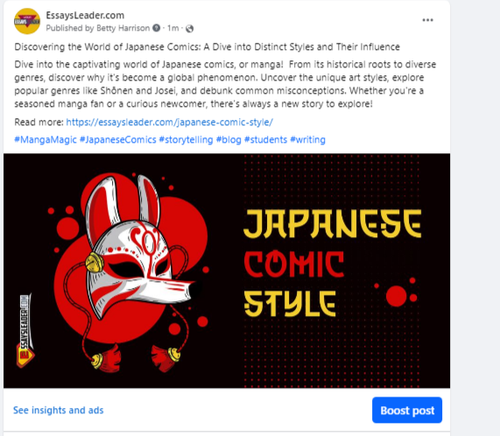Click the #storytelling hashtag
500x436 pixels.
(x=186, y=140)
